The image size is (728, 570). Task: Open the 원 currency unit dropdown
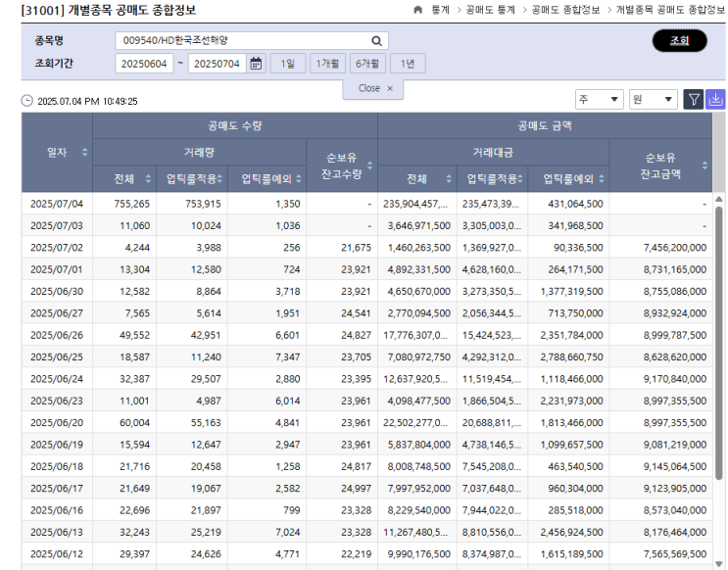pos(654,99)
